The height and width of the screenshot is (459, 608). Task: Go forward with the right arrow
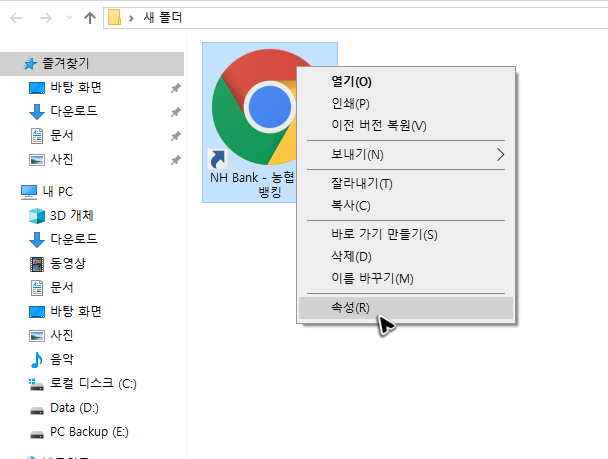point(45,18)
